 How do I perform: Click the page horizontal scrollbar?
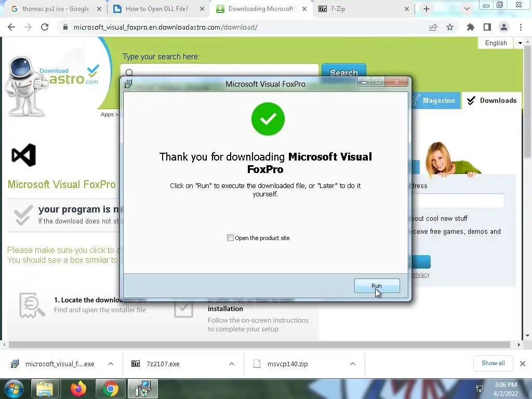point(259,345)
